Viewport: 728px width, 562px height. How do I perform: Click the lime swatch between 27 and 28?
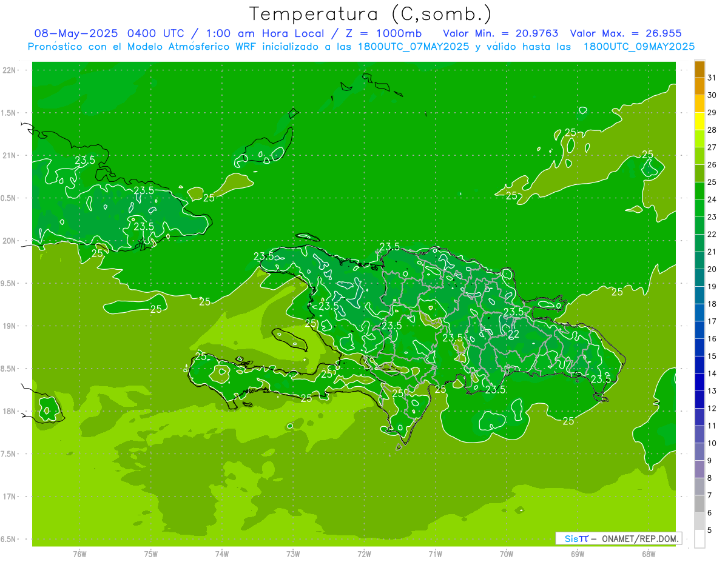[699, 139]
